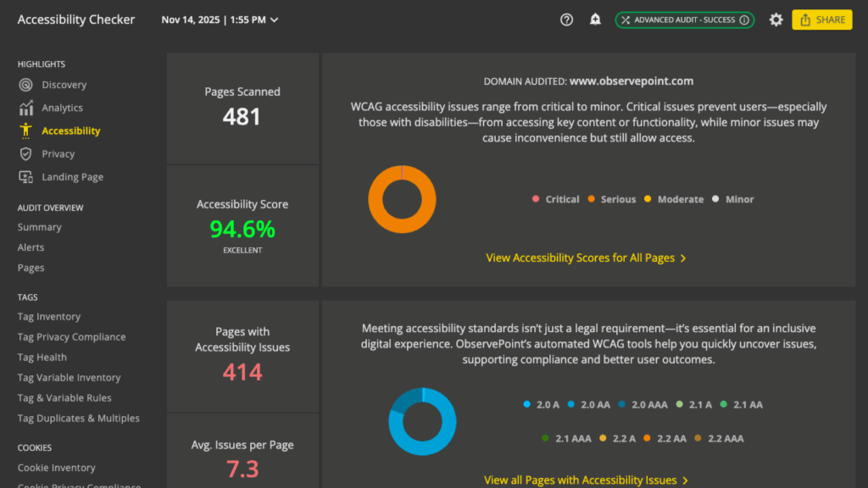Click the Accessibility figure icon in sidebar
The width and height of the screenshot is (868, 488).
[x=25, y=130]
